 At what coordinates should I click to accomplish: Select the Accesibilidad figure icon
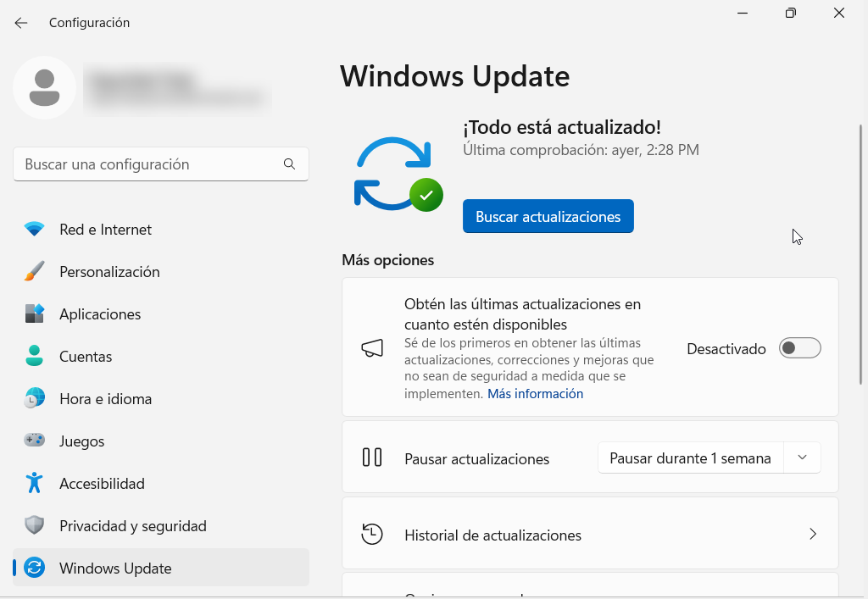34,483
